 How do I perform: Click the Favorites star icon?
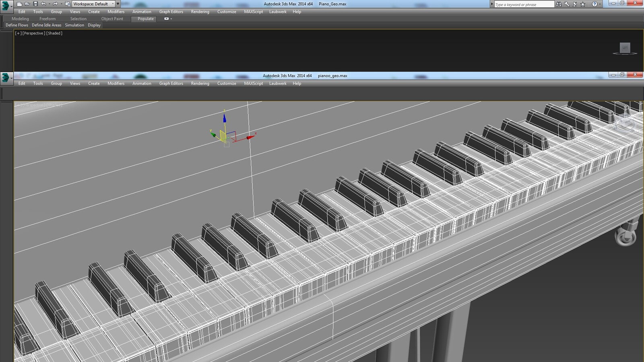(583, 4)
